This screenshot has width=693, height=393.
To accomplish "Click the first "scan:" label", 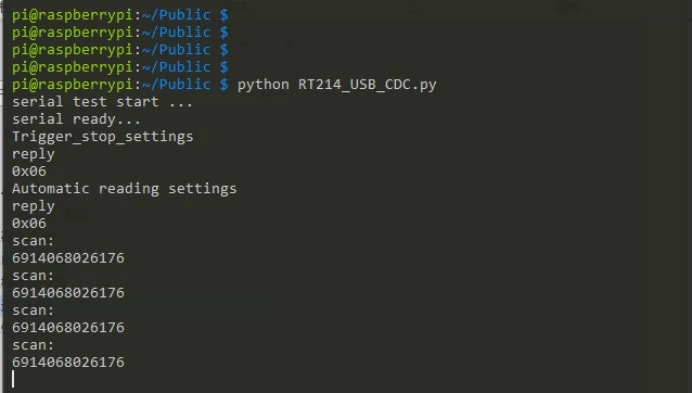I will tap(33, 241).
